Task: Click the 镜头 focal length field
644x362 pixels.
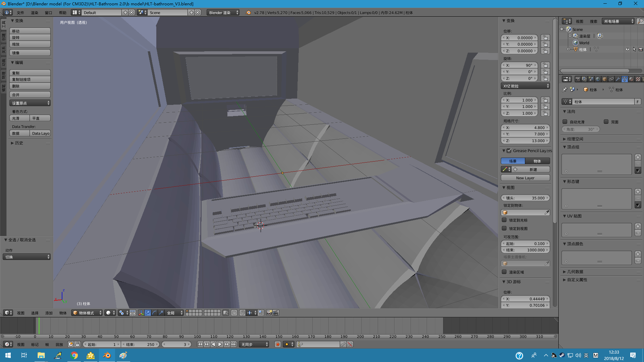Action: tap(525, 198)
